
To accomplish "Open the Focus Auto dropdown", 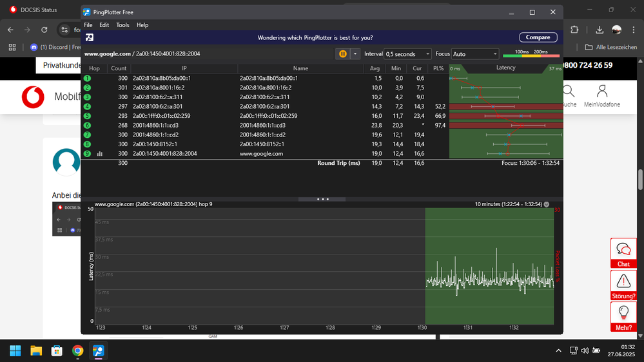I will pos(475,53).
